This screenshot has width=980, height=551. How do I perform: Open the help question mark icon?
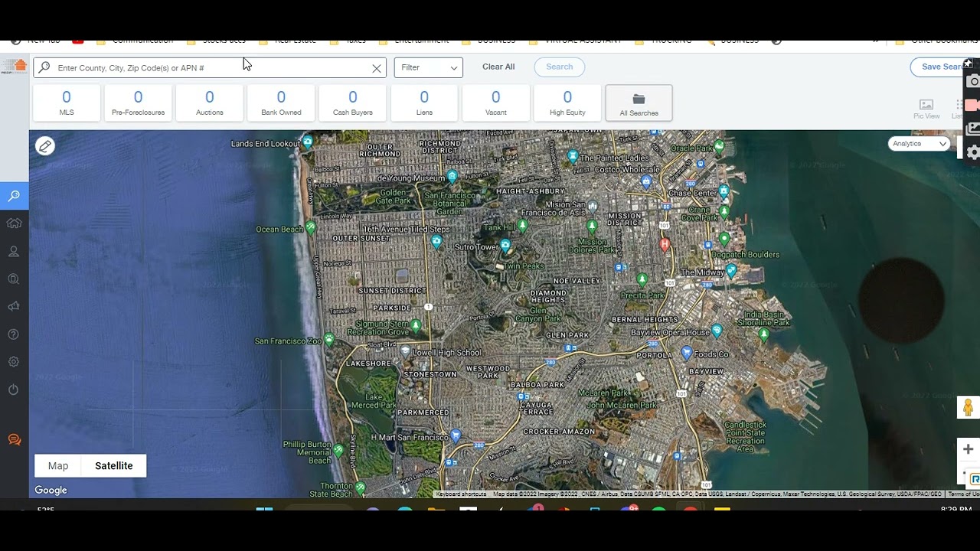coord(14,334)
